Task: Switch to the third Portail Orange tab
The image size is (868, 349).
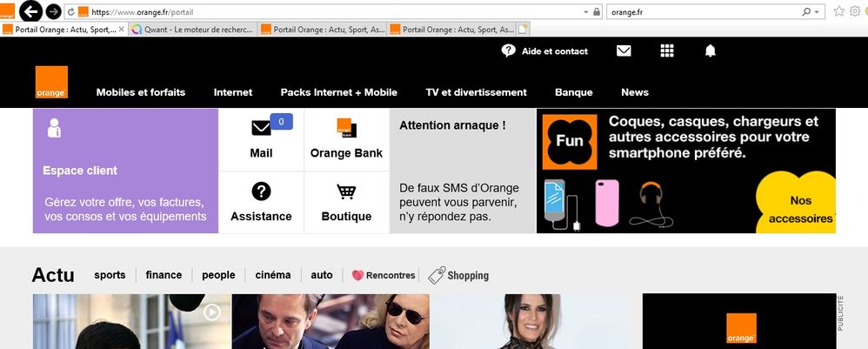Action: pyautogui.click(x=322, y=30)
